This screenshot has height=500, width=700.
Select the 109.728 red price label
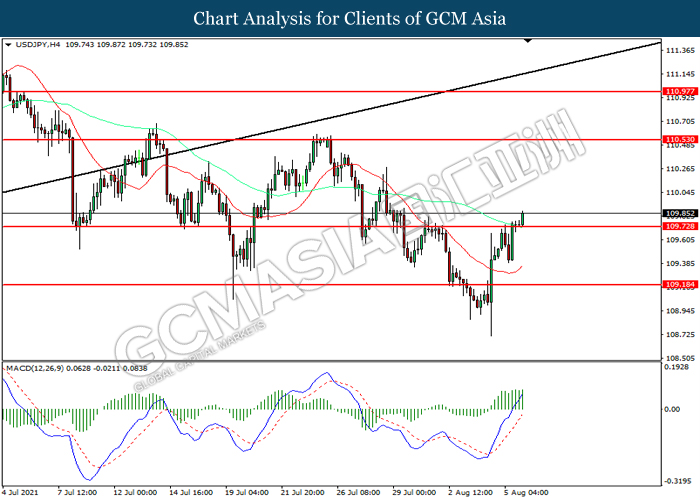point(680,226)
